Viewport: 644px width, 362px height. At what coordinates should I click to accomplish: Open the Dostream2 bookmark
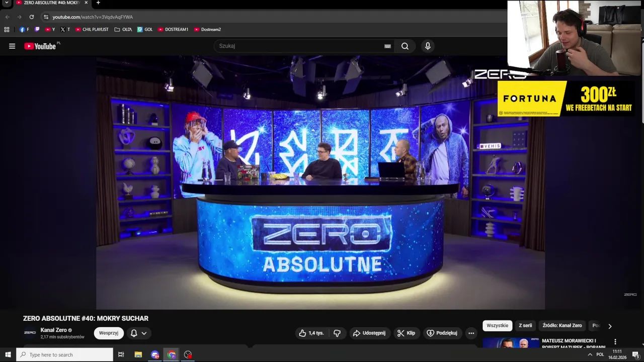[207, 30]
